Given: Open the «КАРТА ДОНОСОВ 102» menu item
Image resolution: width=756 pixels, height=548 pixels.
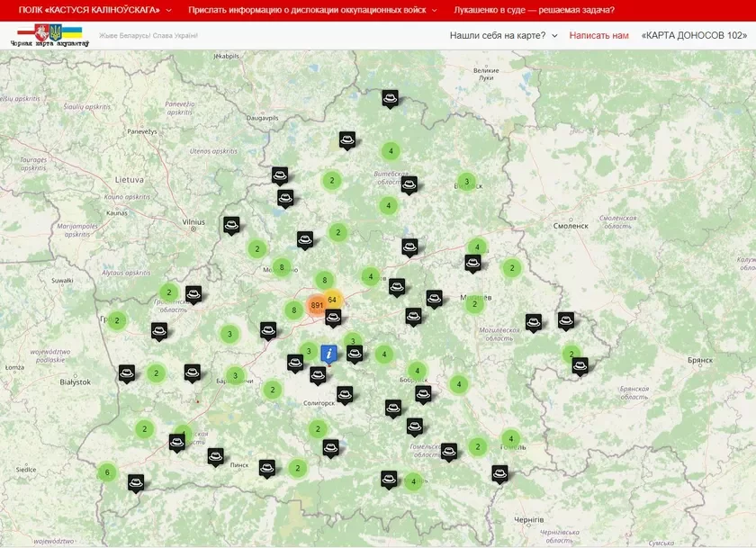Looking at the screenshot, I should pos(693,35).
